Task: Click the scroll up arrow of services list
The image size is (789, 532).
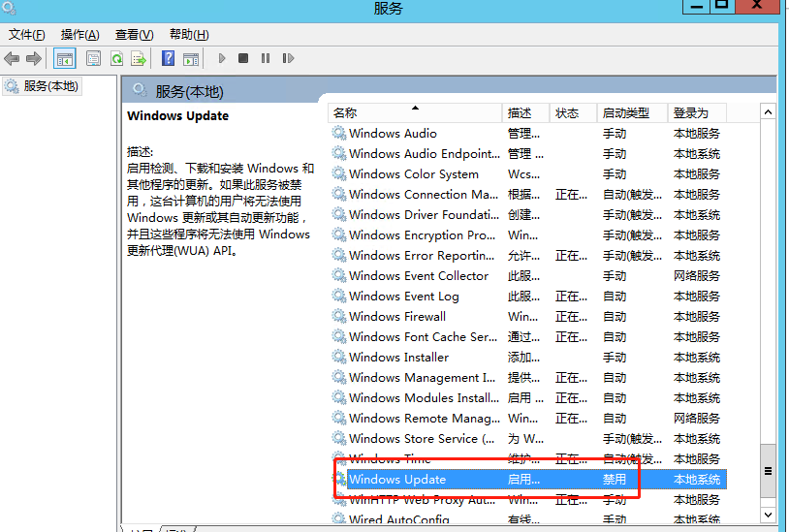Action: (x=768, y=112)
